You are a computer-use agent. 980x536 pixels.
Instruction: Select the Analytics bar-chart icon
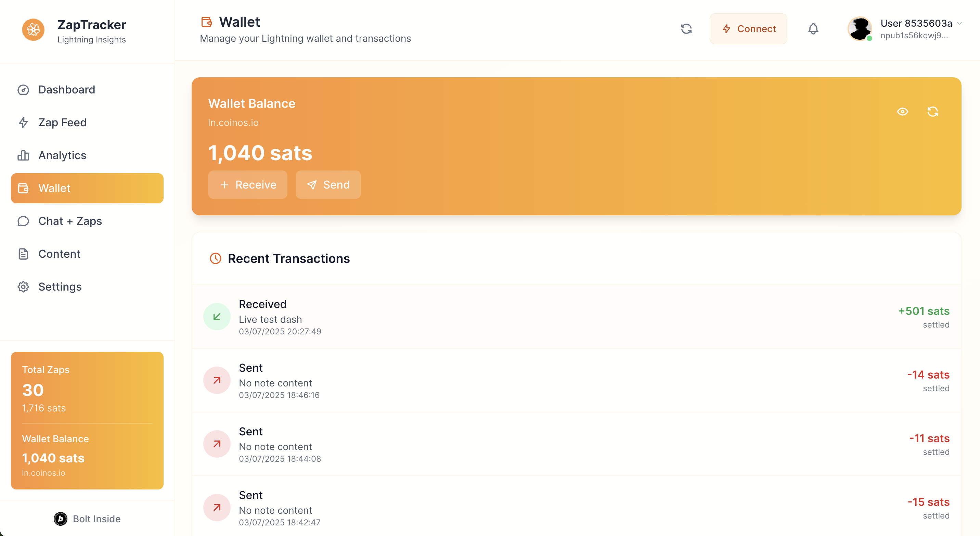point(23,155)
